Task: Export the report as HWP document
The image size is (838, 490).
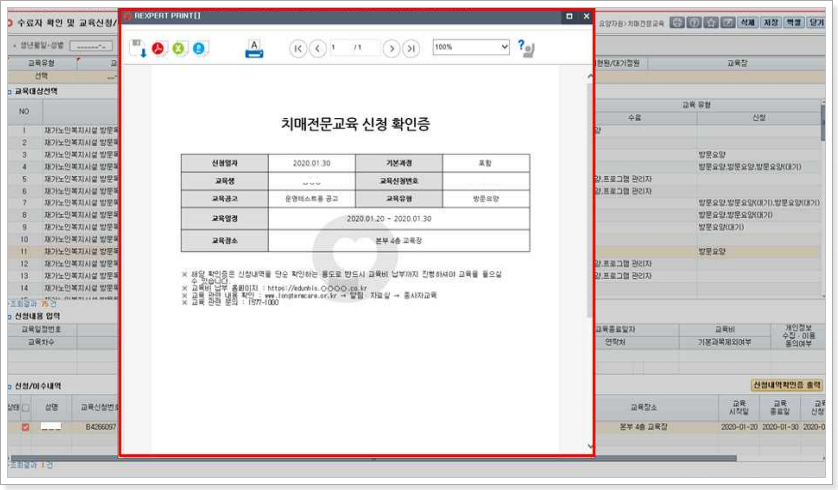Action: pos(199,49)
